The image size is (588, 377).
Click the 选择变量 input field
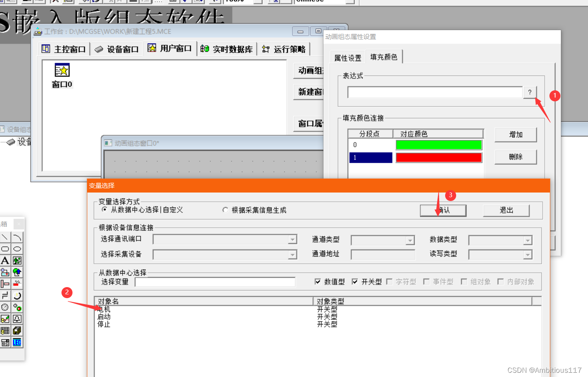tap(215, 282)
